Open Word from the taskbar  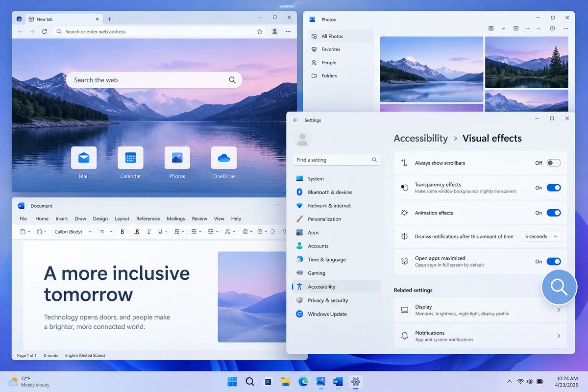tap(338, 382)
